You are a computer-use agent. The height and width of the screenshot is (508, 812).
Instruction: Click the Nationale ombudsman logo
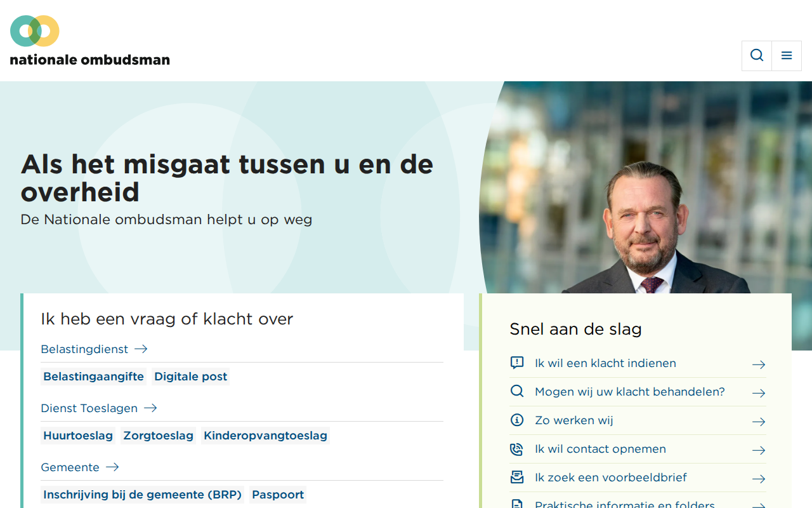[90, 41]
